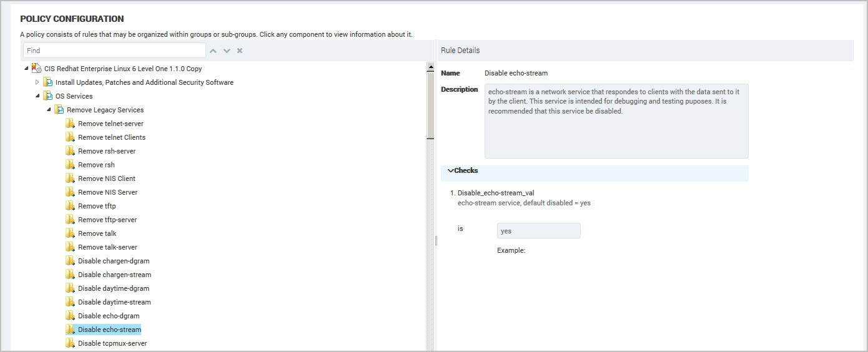Collapse the Remove Legacy Services sub-group
The height and width of the screenshot is (352, 868).
coord(49,110)
